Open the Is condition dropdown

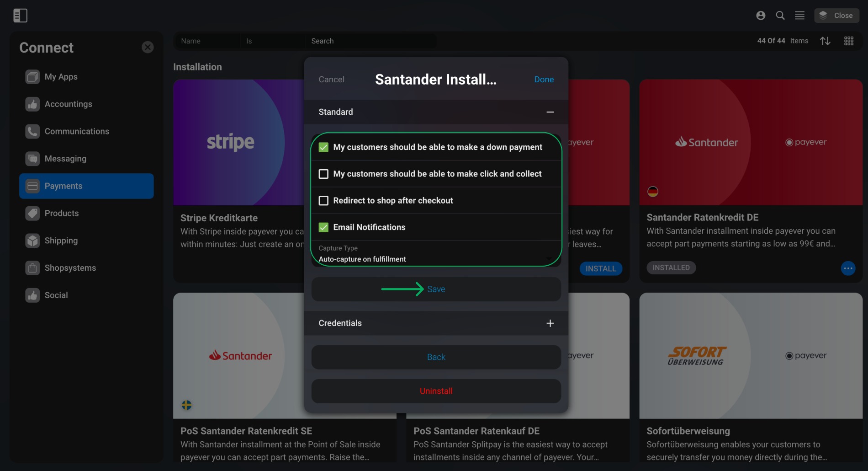point(273,41)
